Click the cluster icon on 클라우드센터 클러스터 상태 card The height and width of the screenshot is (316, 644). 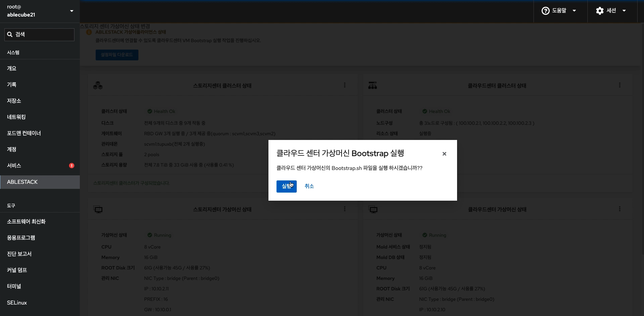point(373,85)
